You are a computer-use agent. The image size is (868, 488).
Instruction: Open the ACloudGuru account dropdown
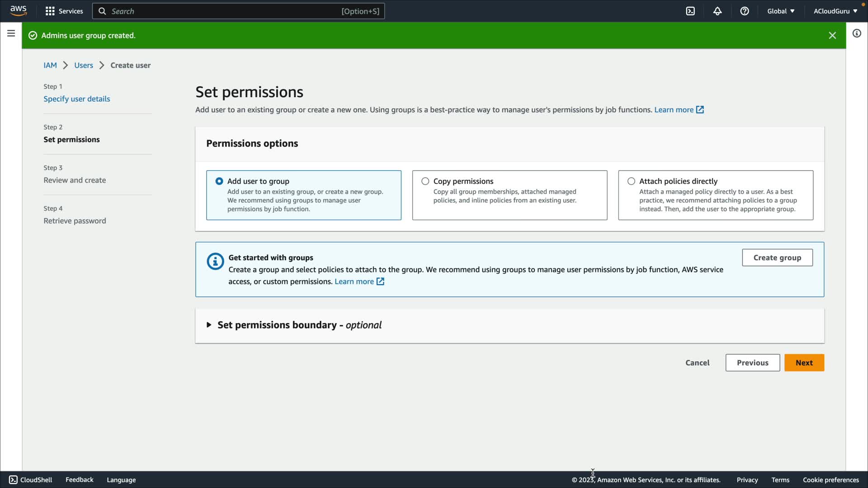[x=835, y=11]
